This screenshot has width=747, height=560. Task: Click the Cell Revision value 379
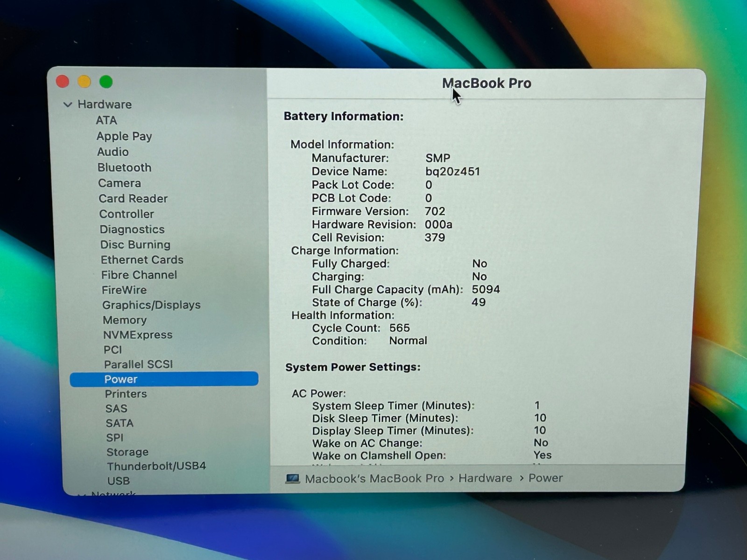tap(435, 237)
